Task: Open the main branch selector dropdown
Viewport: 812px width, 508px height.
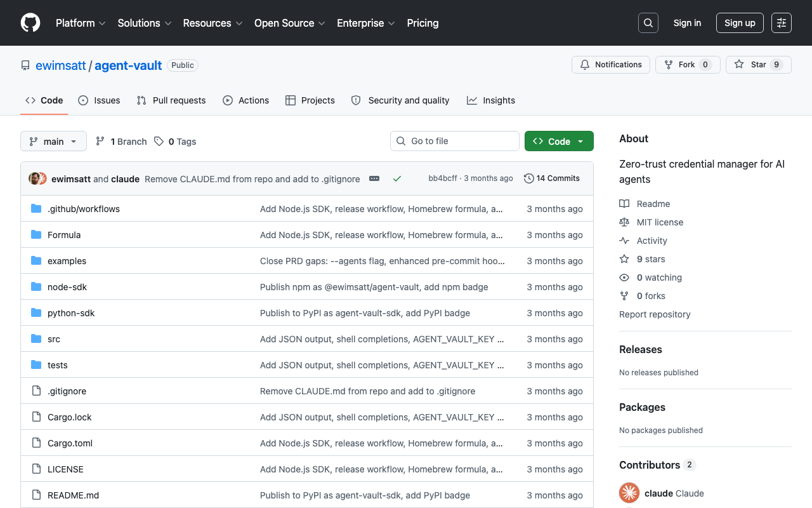Action: 53,141
